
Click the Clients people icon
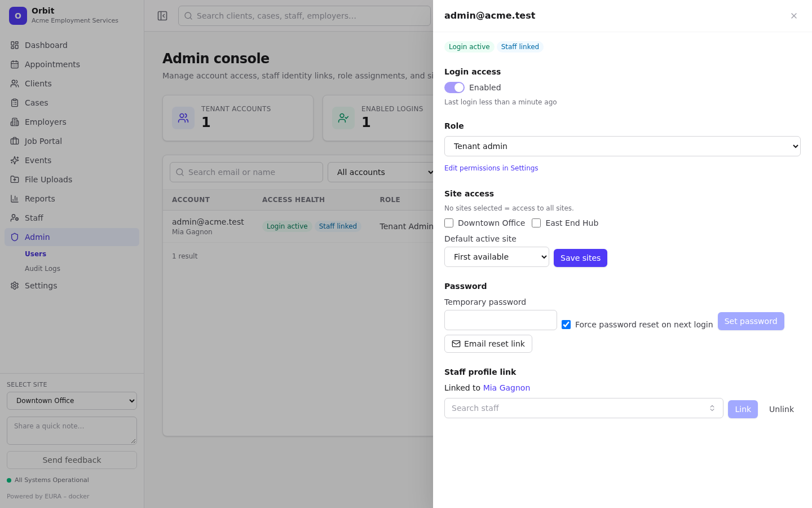point(15,84)
